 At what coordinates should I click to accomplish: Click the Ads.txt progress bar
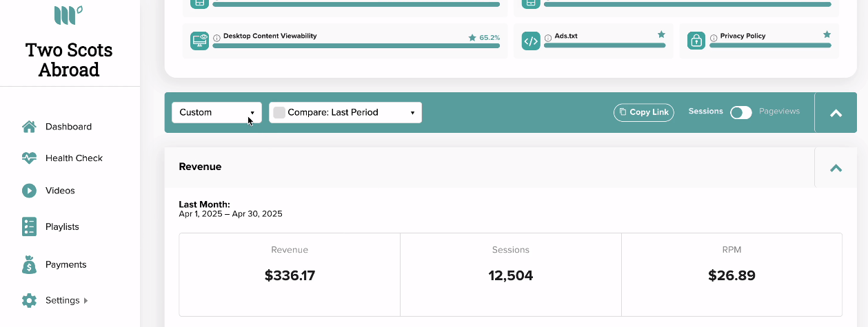(x=605, y=45)
